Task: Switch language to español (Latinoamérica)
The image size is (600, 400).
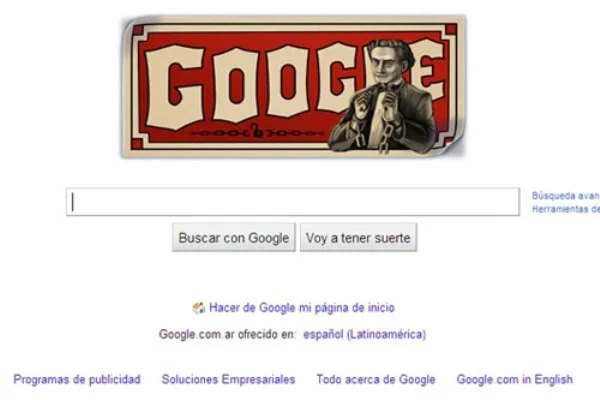Action: (364, 335)
